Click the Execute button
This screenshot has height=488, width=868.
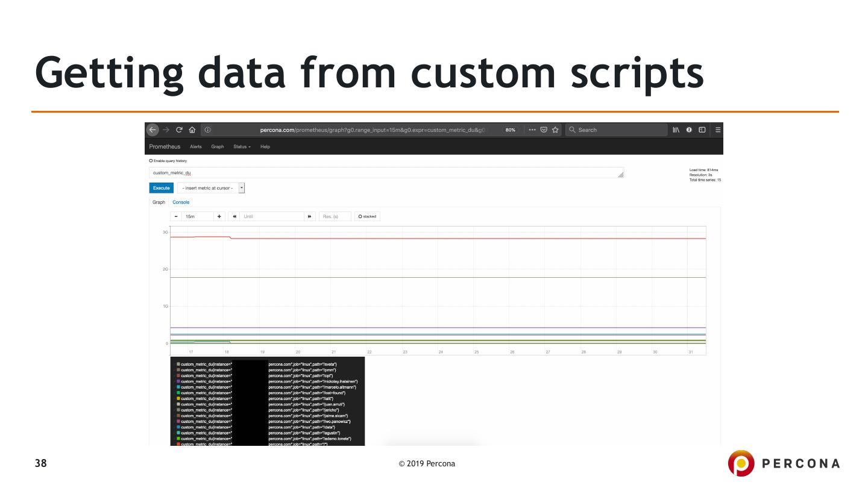[162, 188]
